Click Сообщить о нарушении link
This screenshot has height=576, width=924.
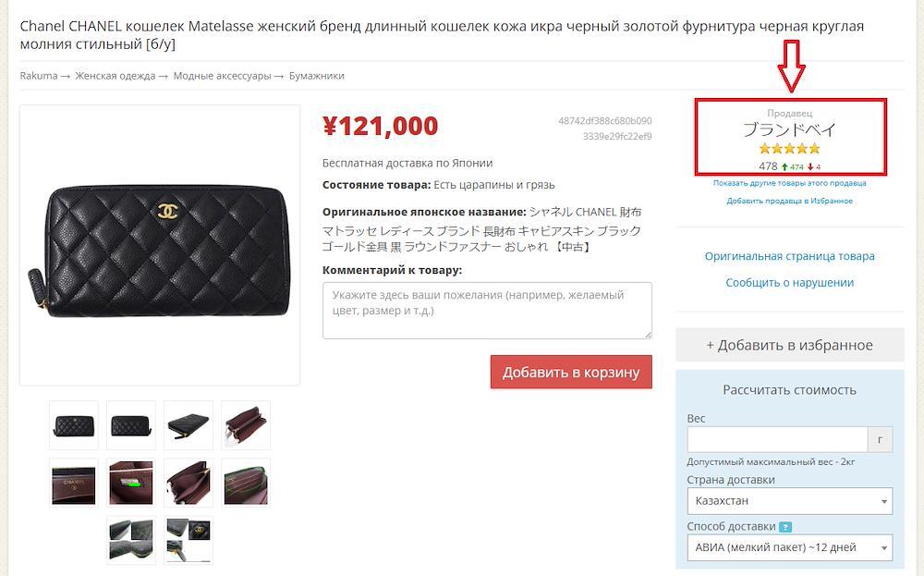(x=790, y=283)
